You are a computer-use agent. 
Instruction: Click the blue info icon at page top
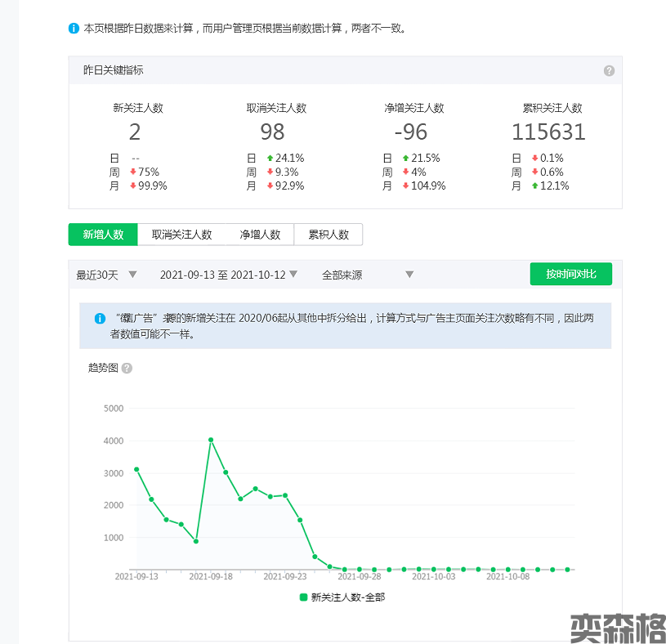tap(74, 29)
